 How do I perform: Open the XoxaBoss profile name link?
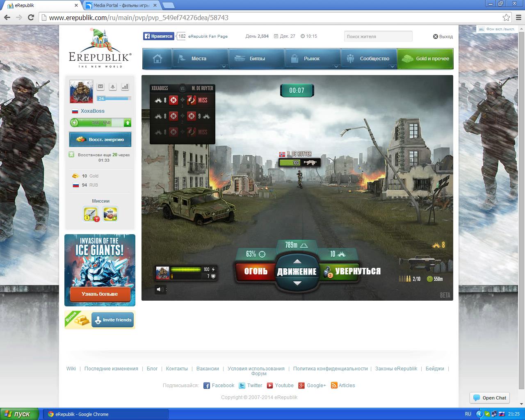(93, 111)
